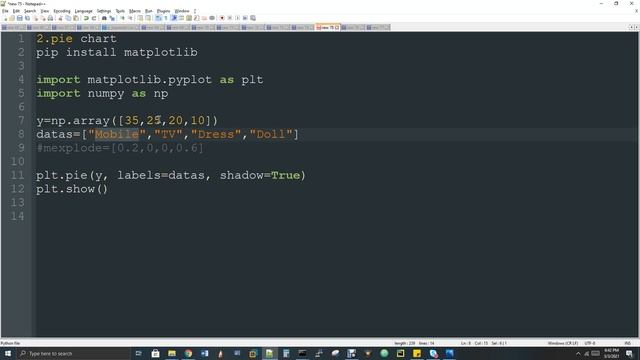The image size is (640, 360).
Task: Toggle INS mode in status bar
Action: pos(627,343)
